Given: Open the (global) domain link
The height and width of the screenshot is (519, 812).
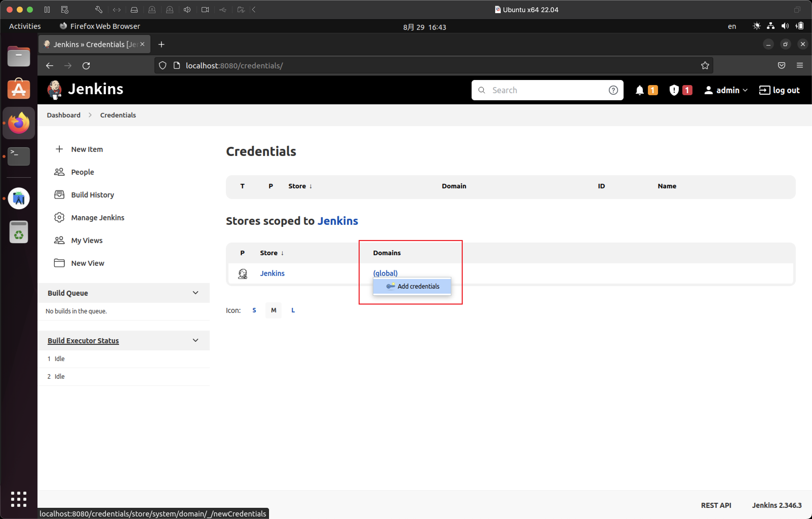Looking at the screenshot, I should [385, 273].
